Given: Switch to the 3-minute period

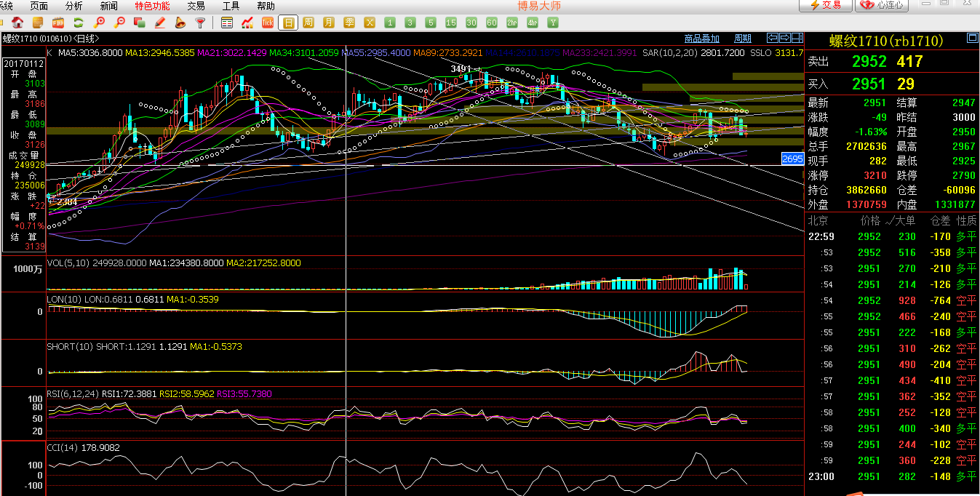Looking at the screenshot, I should 410,23.
